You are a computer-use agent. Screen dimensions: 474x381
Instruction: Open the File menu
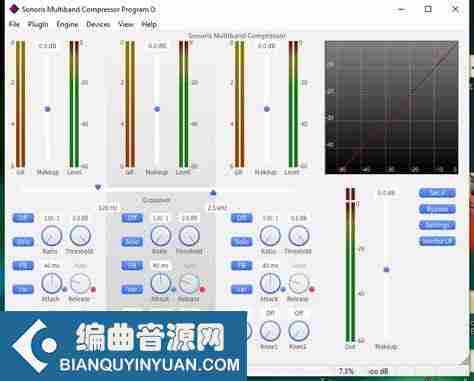click(x=14, y=25)
